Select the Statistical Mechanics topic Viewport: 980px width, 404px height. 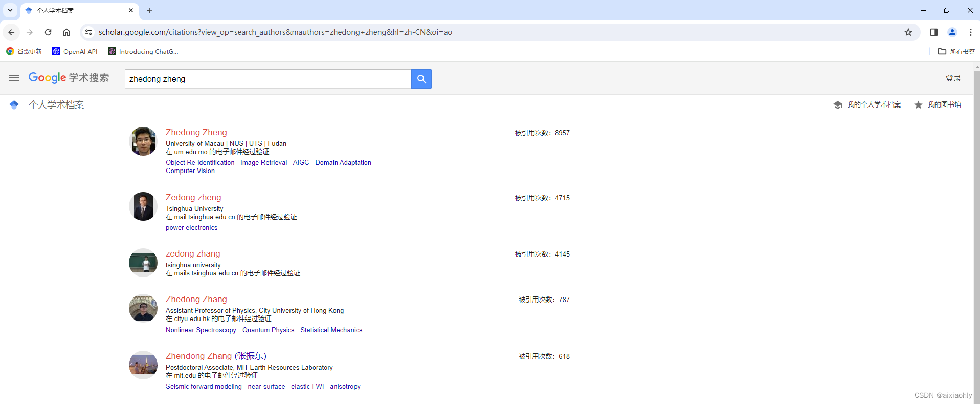point(331,330)
